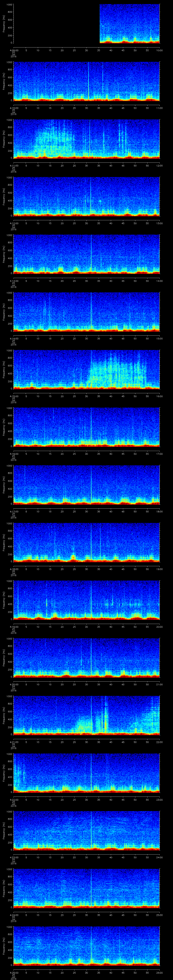Click the 1000 Hz tick on the 4:10:00 panel
173x980 pixels.
tap(9, 62)
